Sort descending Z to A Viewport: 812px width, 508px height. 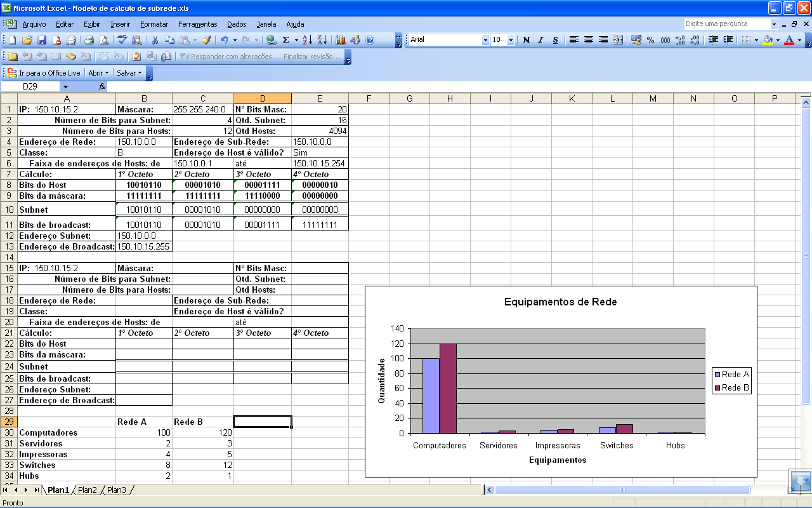point(322,40)
